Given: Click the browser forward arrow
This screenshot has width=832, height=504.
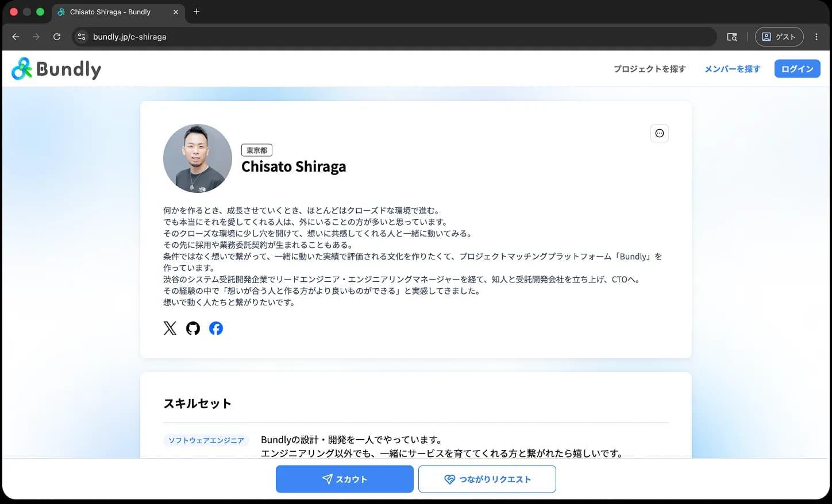Looking at the screenshot, I should 36,37.
